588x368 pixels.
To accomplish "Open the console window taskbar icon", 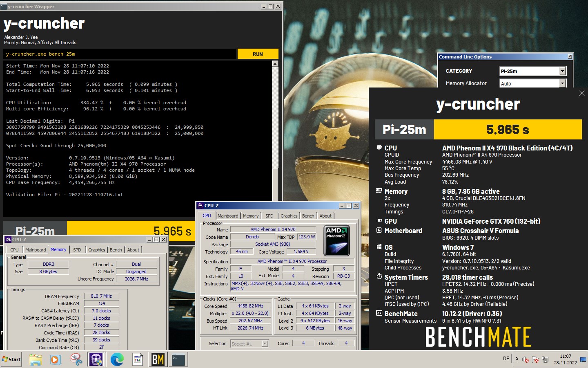I will coord(178,360).
